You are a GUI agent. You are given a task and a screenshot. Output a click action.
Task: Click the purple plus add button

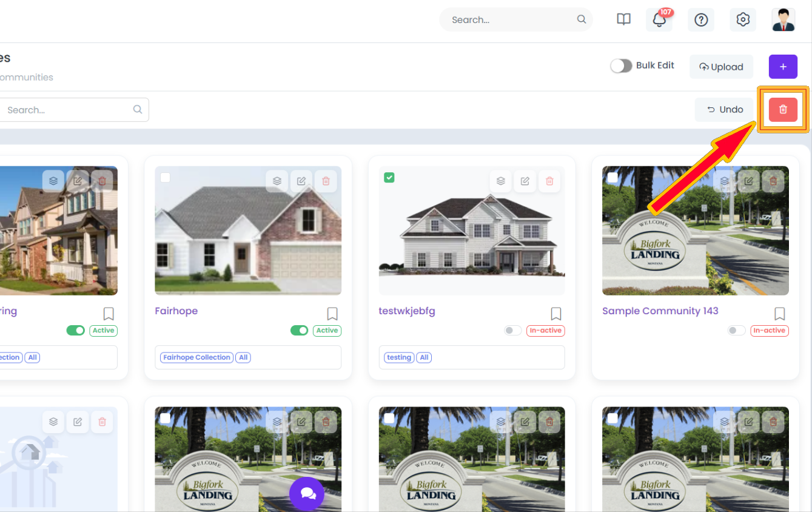[x=783, y=67]
